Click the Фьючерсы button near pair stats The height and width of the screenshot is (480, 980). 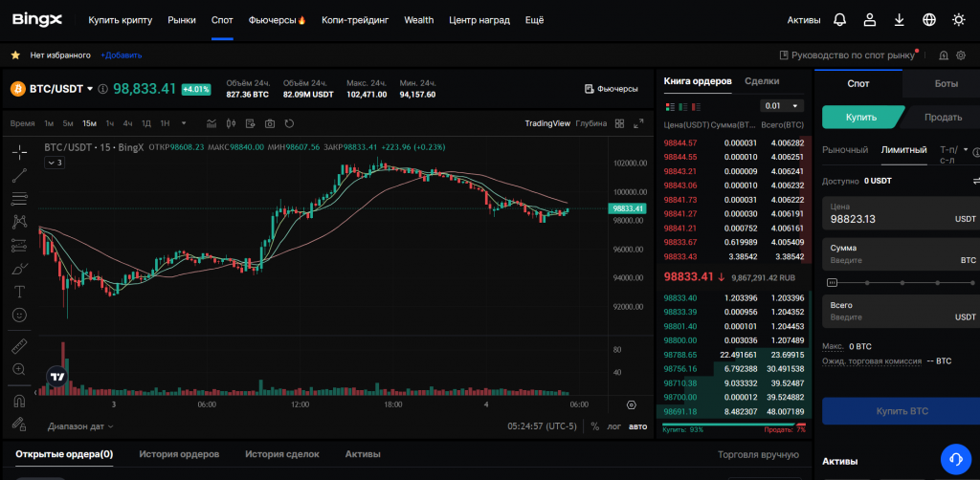click(x=612, y=89)
